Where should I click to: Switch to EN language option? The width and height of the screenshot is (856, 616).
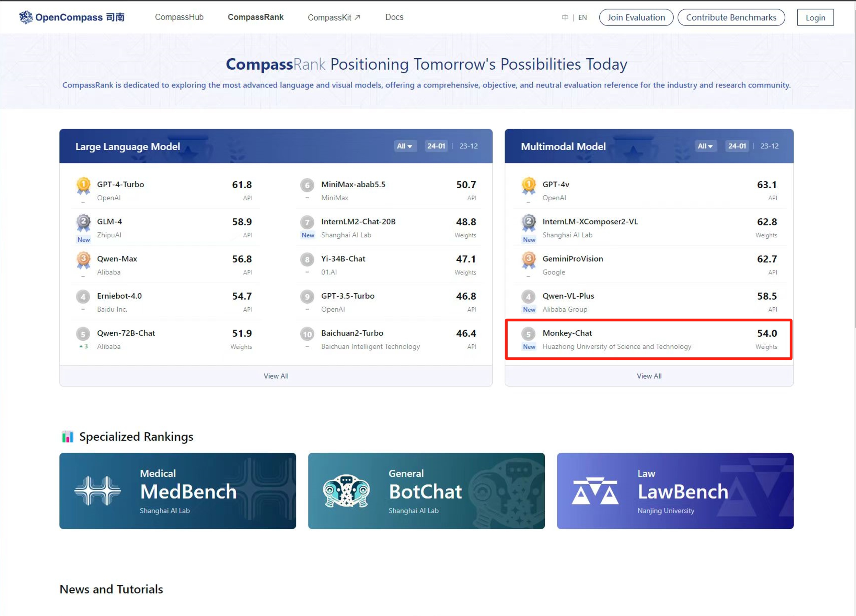(583, 18)
